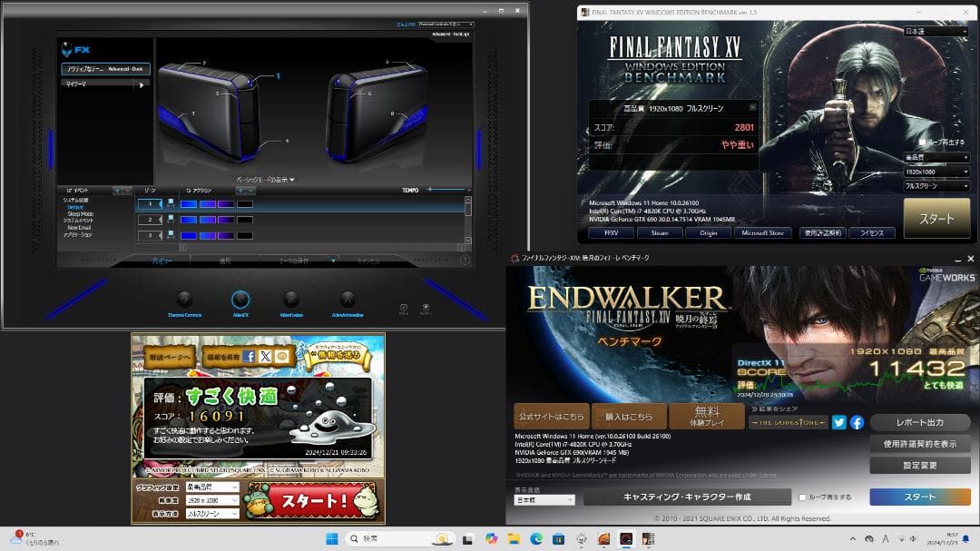Toggle the loop checkbox in Endwalker benchmark
This screenshot has height=551, width=980.
802,497
